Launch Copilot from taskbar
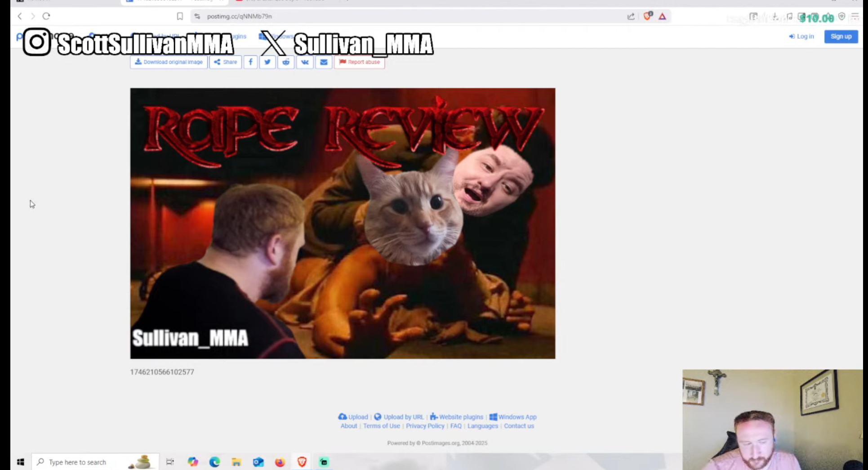This screenshot has height=470, width=868. pyautogui.click(x=193, y=462)
